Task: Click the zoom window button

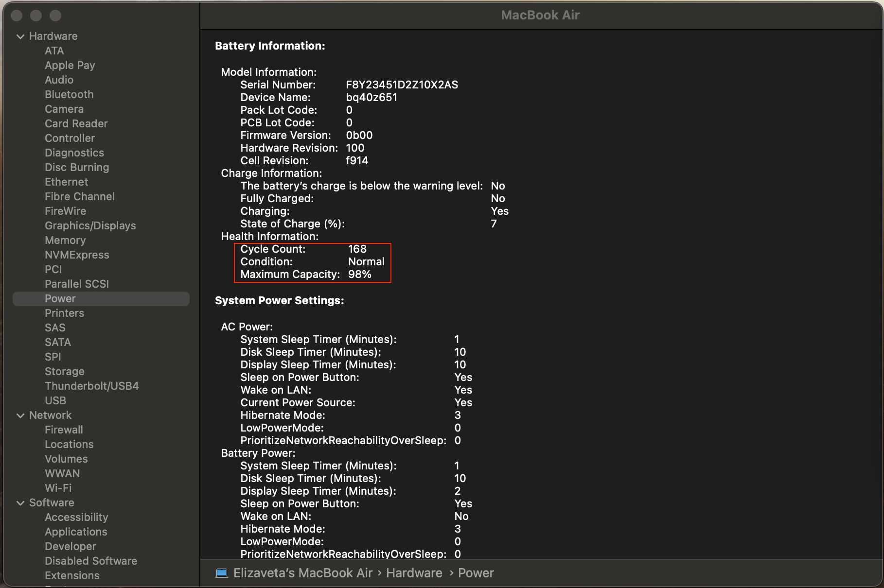Action: (55, 16)
